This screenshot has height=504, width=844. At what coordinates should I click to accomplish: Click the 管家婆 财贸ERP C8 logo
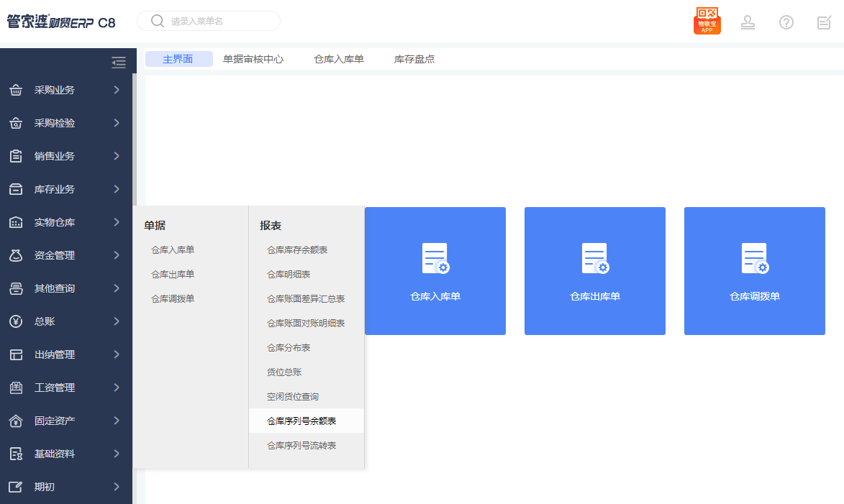click(x=61, y=22)
